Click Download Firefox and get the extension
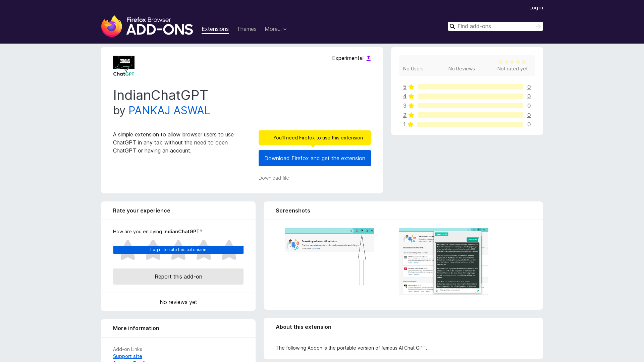Screen dimensions: 644x362 (x=315, y=158)
